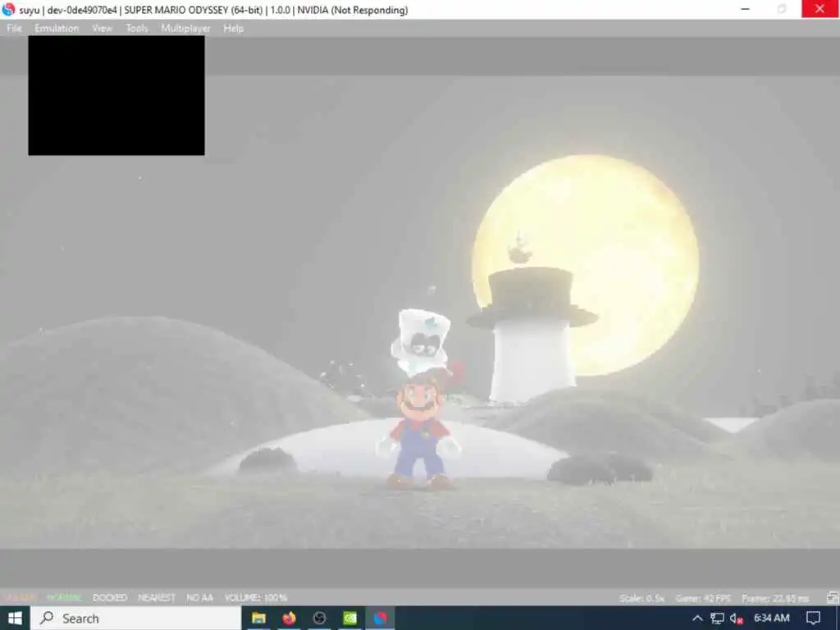The height and width of the screenshot is (630, 840).
Task: Open the Windows Start menu
Action: pos(15,619)
